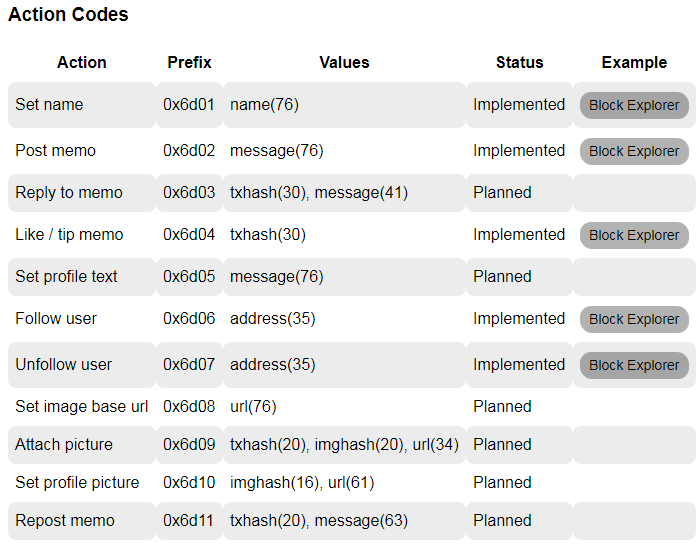
Task: Select the 0x6d11 prefix cell
Action: (x=189, y=520)
